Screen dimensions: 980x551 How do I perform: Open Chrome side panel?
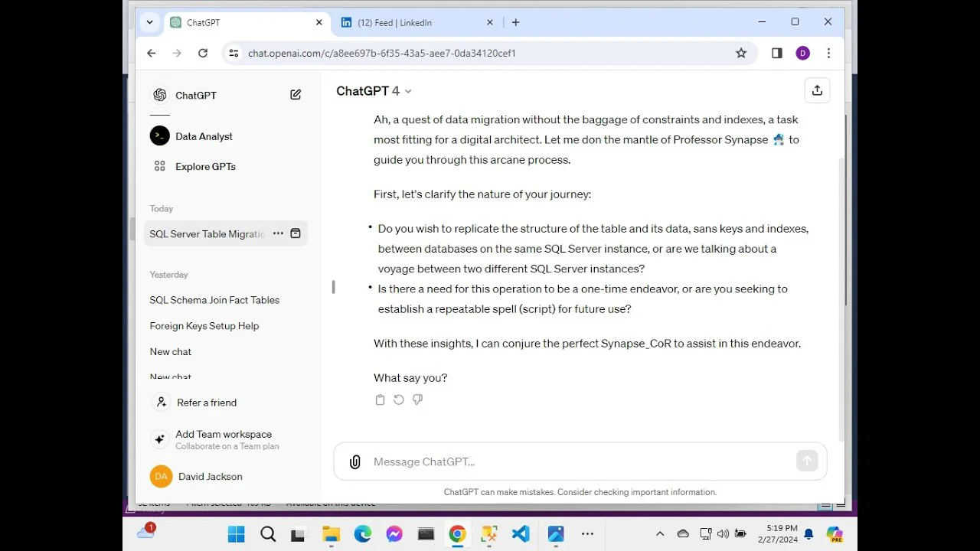[x=777, y=53]
